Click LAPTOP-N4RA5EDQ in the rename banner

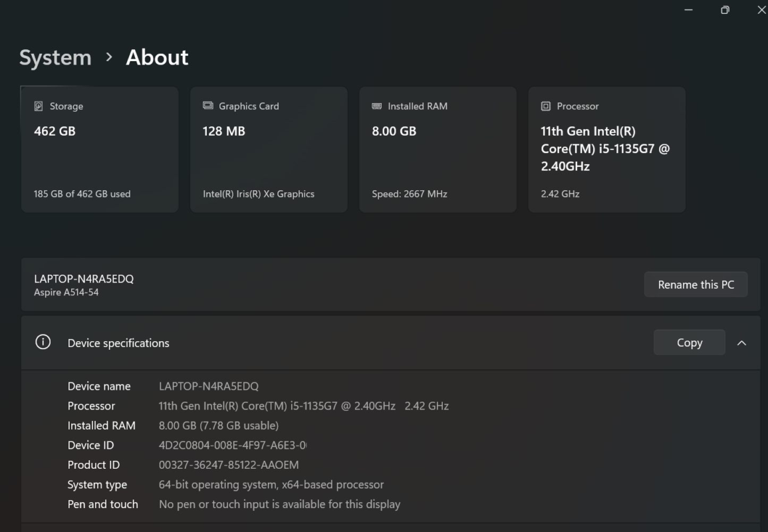84,279
